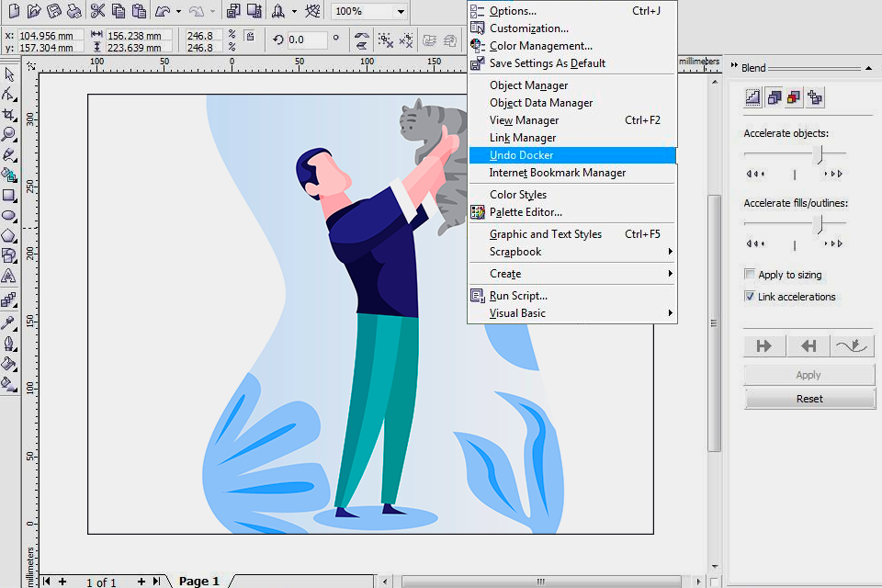Select the Pick tool in the toolbox

[x=9, y=74]
